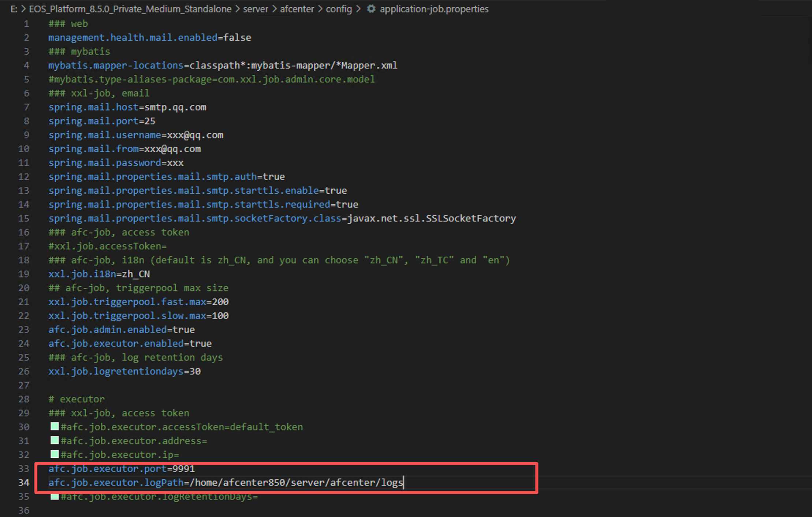Open the server breadcrumb segment

[x=255, y=9]
